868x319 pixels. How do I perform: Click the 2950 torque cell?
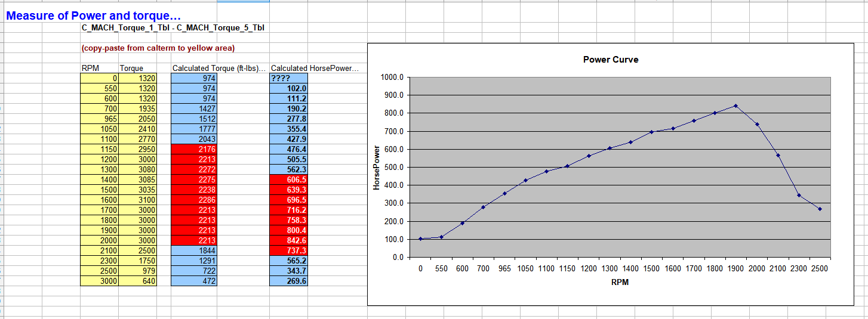(137, 149)
